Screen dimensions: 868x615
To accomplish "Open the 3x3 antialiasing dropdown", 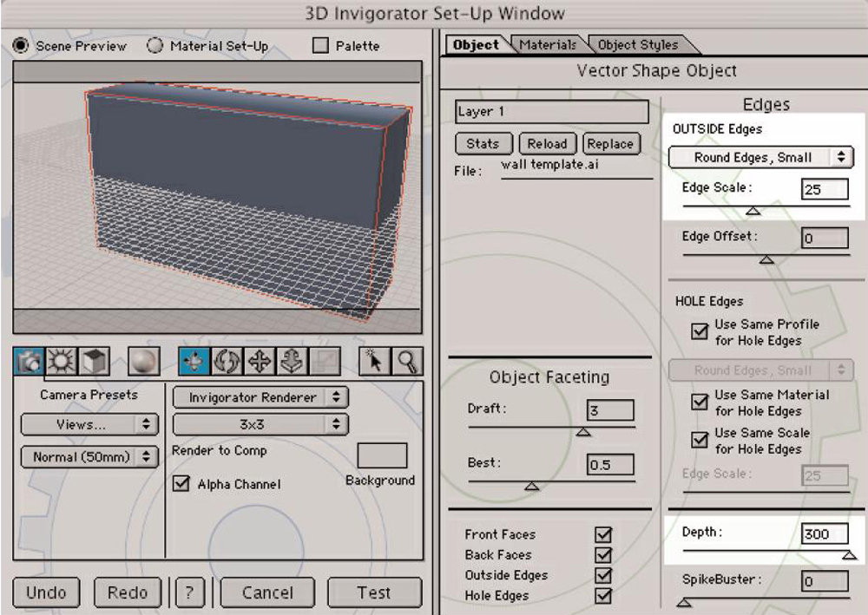I will pyautogui.click(x=260, y=424).
